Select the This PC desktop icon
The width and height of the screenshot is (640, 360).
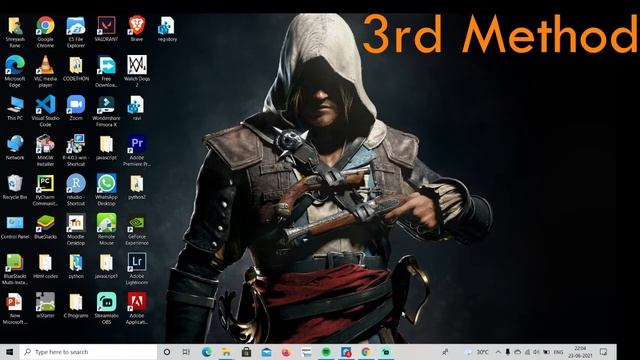click(15, 108)
